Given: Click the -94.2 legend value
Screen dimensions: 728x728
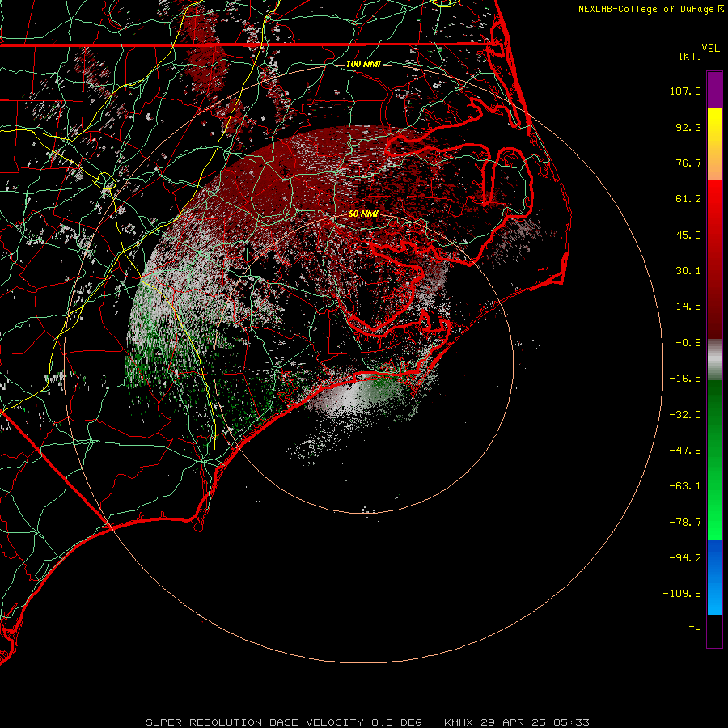Looking at the screenshot, I should pos(685,557).
